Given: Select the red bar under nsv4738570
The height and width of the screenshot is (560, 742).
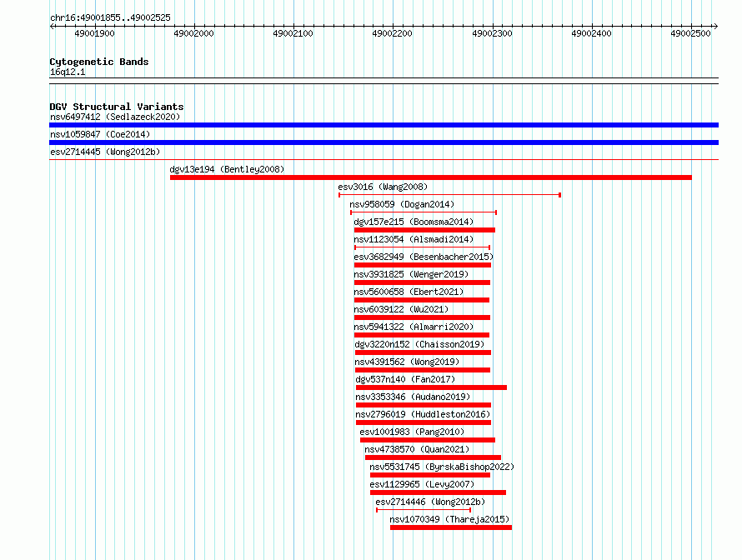Looking at the screenshot, I should point(433,457).
